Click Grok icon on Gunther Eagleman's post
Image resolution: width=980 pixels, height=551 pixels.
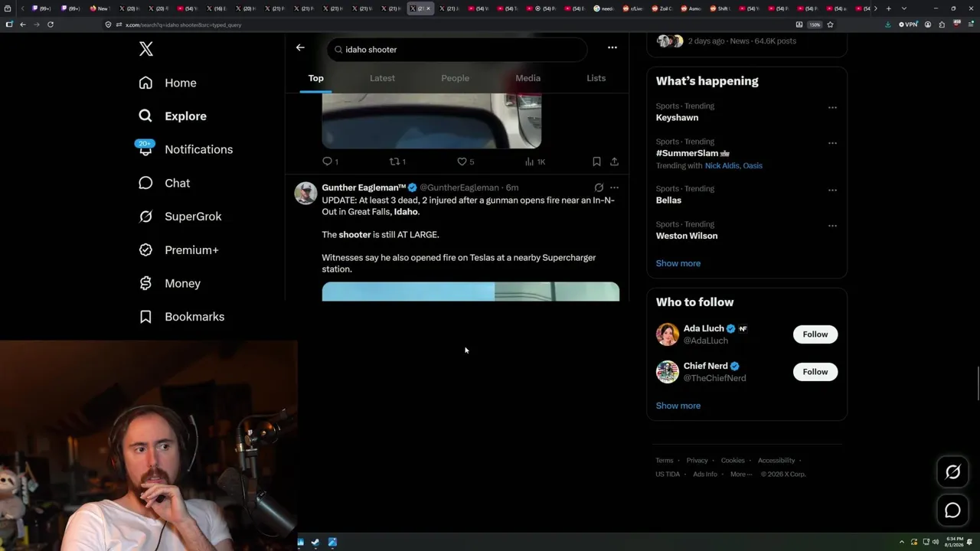pyautogui.click(x=599, y=187)
